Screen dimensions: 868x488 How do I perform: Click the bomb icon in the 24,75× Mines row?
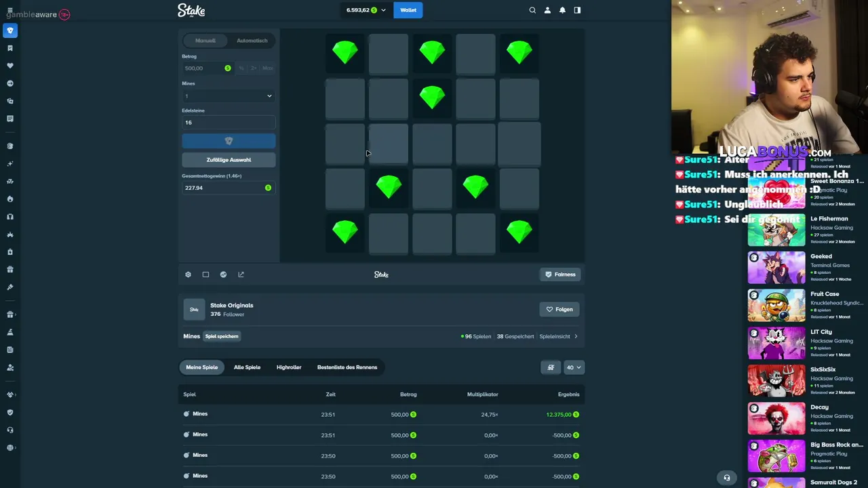(x=186, y=414)
